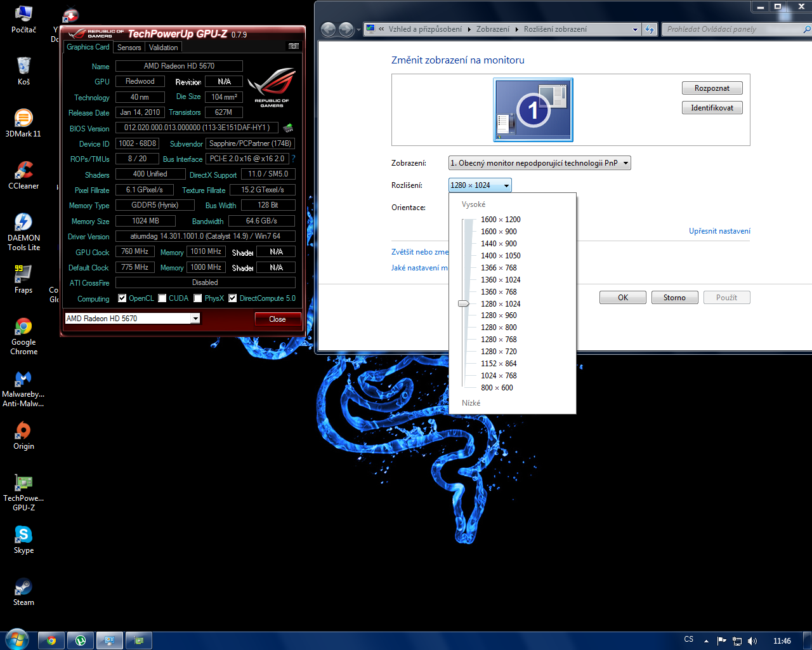812x650 pixels.
Task: Open DAEMON Tools Lite desktop icon
Action: click(23, 232)
